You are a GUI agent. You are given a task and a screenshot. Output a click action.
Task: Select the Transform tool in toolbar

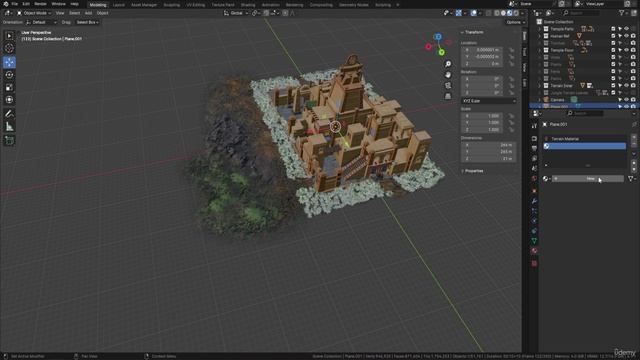(9, 100)
